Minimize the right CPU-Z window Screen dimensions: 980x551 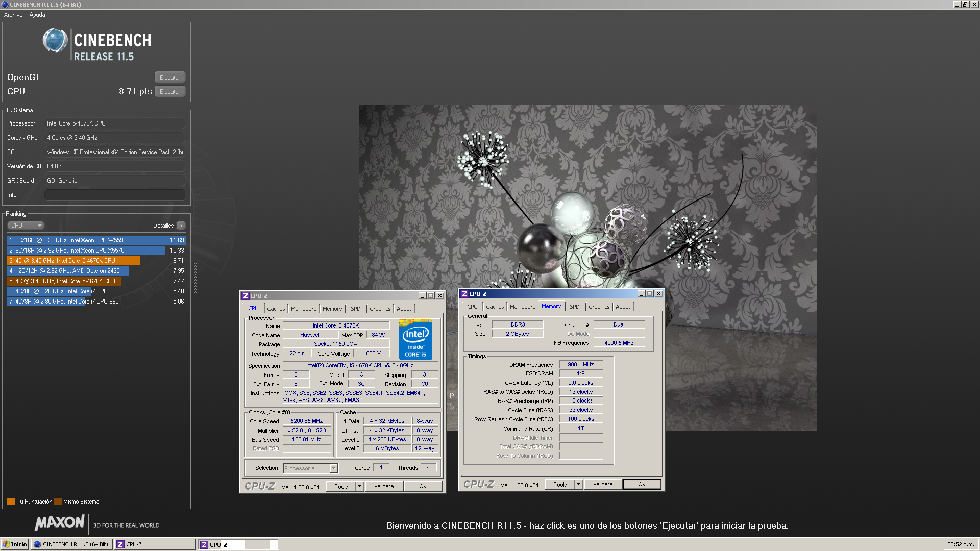(641, 294)
